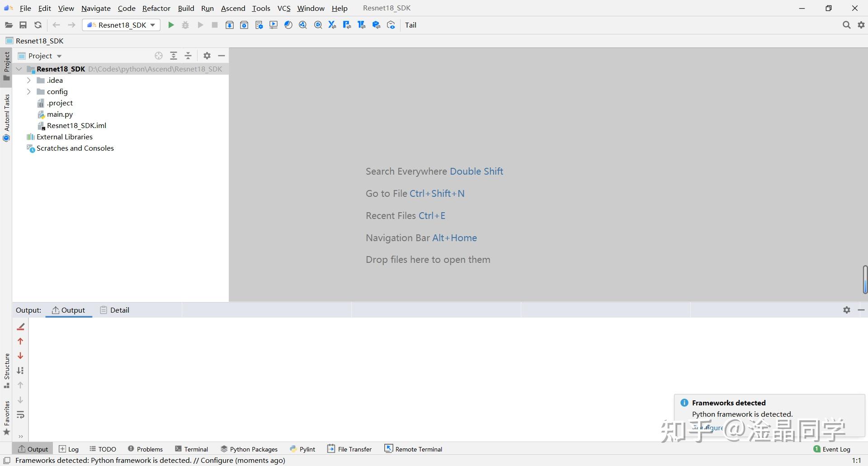Stop the running process
Screen dimensions: 868x466
pos(215,25)
